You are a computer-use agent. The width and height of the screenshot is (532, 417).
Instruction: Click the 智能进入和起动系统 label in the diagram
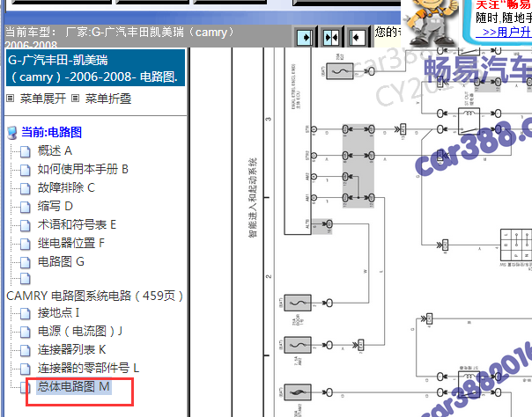pyautogui.click(x=253, y=197)
